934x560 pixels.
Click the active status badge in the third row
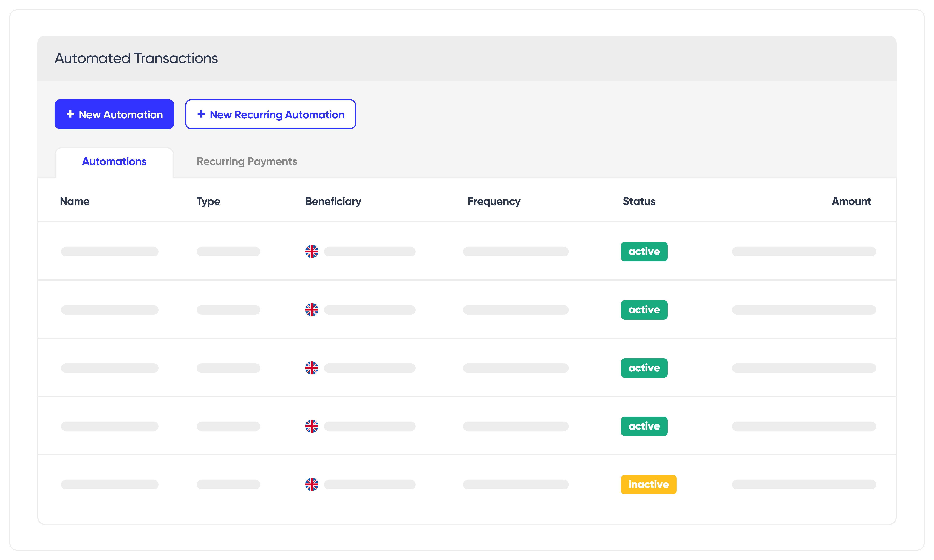pyautogui.click(x=644, y=368)
